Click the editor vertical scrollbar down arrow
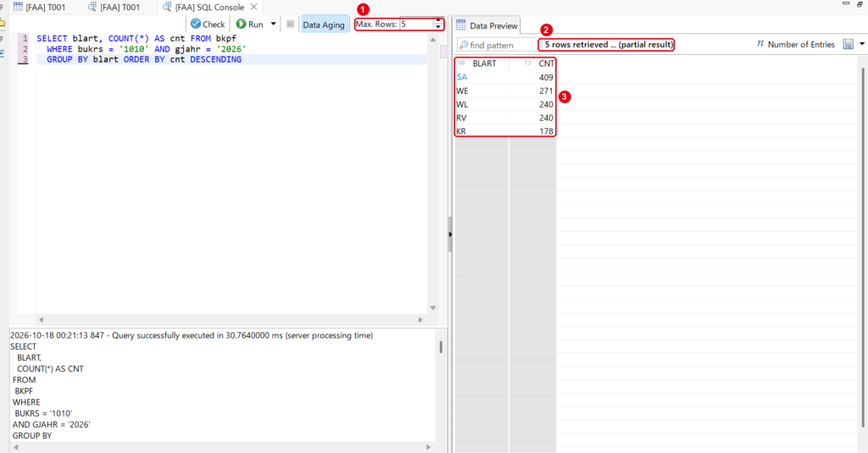Image resolution: width=868 pixels, height=453 pixels. point(433,307)
